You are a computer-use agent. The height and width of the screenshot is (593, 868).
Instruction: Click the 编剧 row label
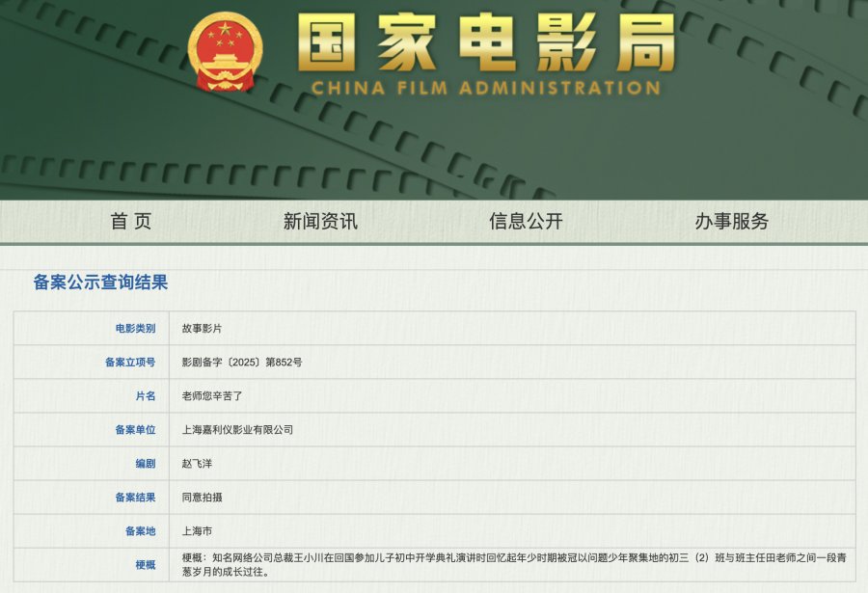[x=146, y=464]
